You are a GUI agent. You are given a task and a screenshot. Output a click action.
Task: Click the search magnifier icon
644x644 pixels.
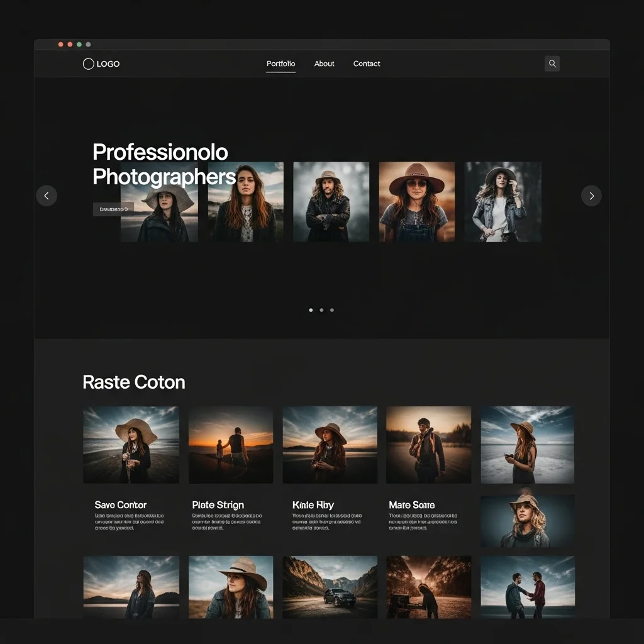coord(552,64)
